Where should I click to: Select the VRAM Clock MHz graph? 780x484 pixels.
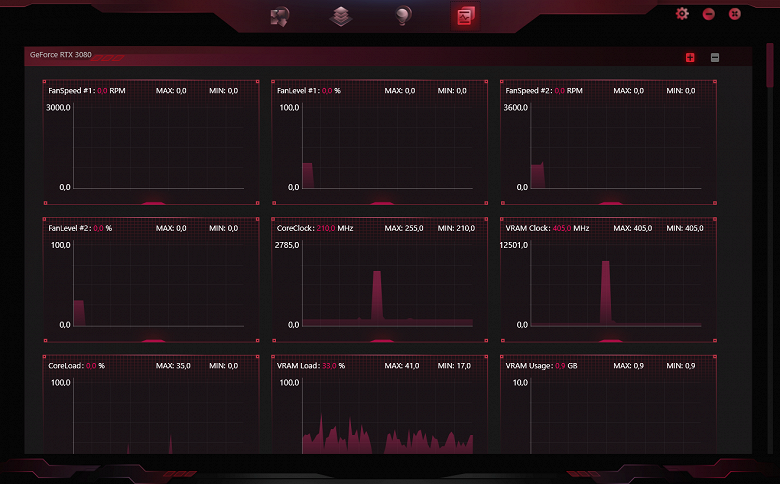609,280
